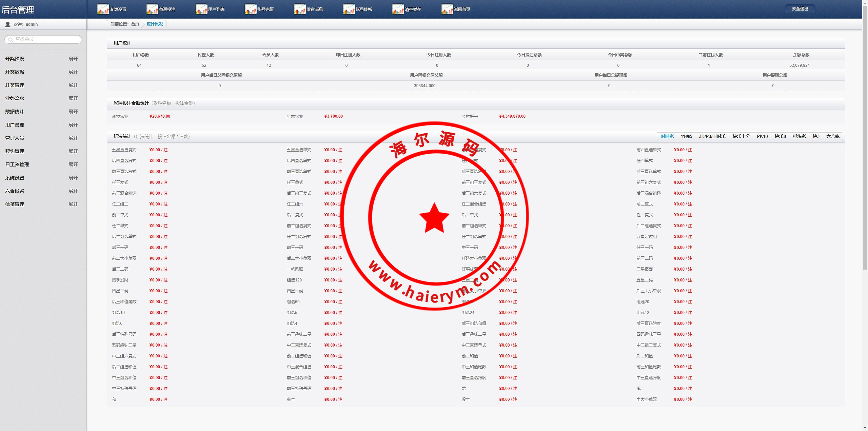The image size is (868, 431).
Task: Click the vertical page scrollbar
Action: click(865, 136)
